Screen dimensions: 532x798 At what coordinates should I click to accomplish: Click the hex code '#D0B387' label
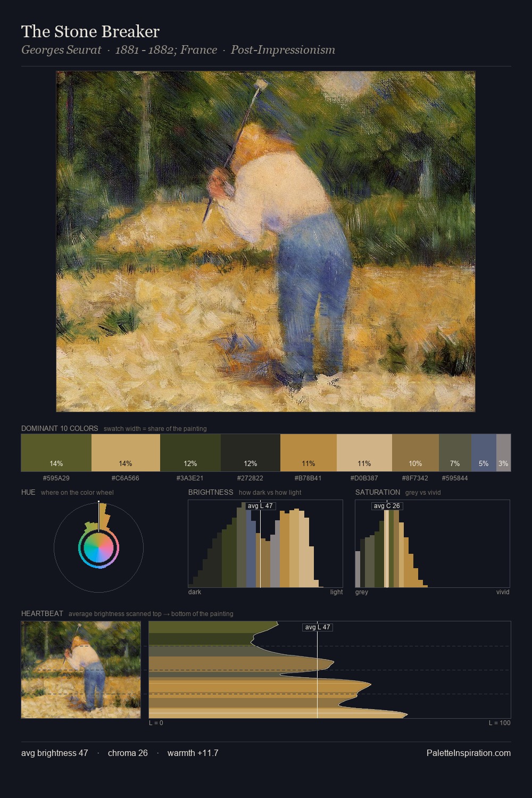click(x=364, y=478)
